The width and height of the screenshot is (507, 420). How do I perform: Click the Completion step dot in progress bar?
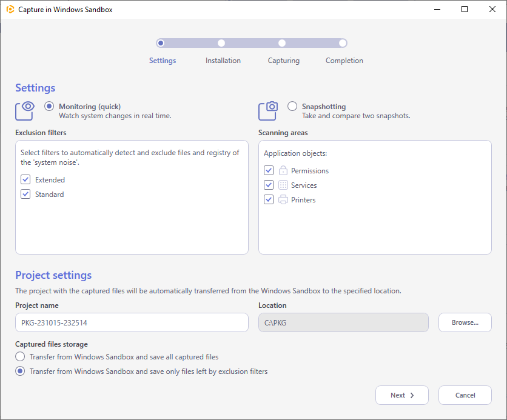tap(343, 43)
